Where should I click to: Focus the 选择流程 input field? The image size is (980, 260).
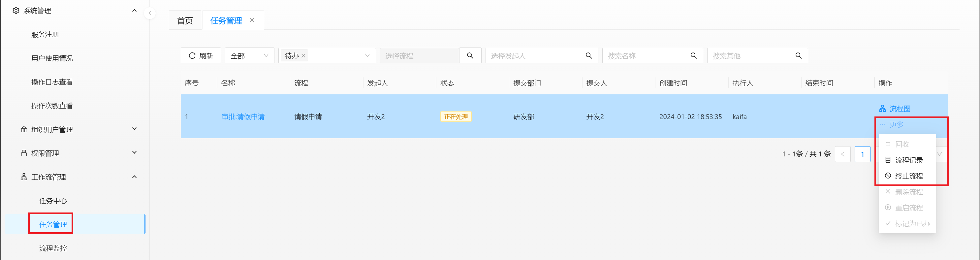pyautogui.click(x=419, y=55)
